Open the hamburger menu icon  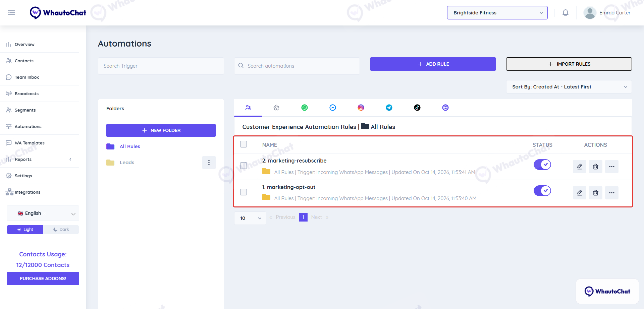pos(11,13)
